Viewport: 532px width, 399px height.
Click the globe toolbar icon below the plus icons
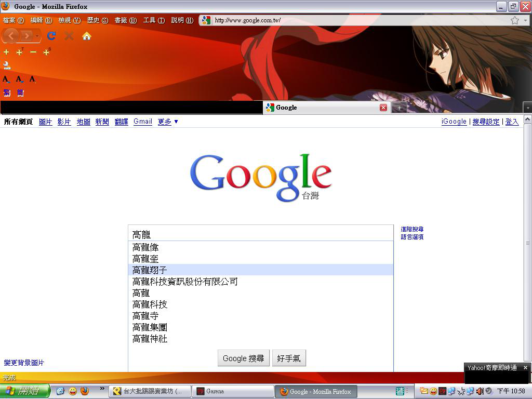[7, 65]
